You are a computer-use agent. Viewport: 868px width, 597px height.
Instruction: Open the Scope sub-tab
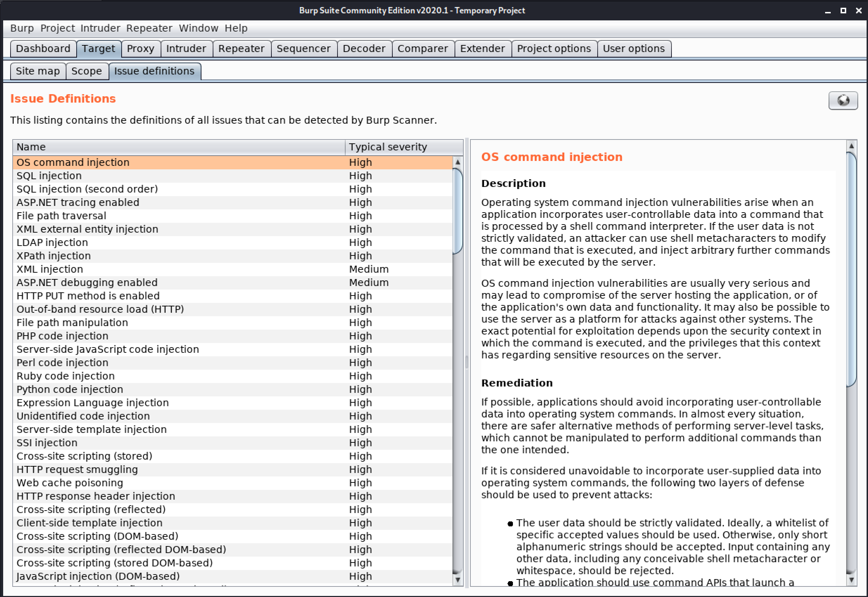point(86,71)
